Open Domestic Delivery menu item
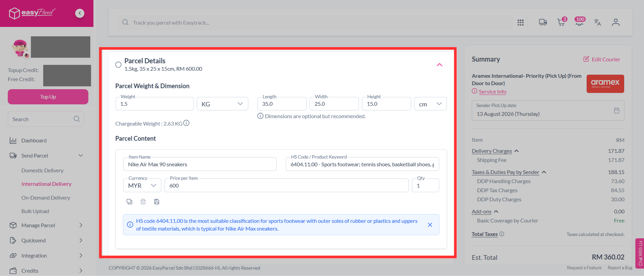Viewport: 644px width, 276px height. (42, 170)
